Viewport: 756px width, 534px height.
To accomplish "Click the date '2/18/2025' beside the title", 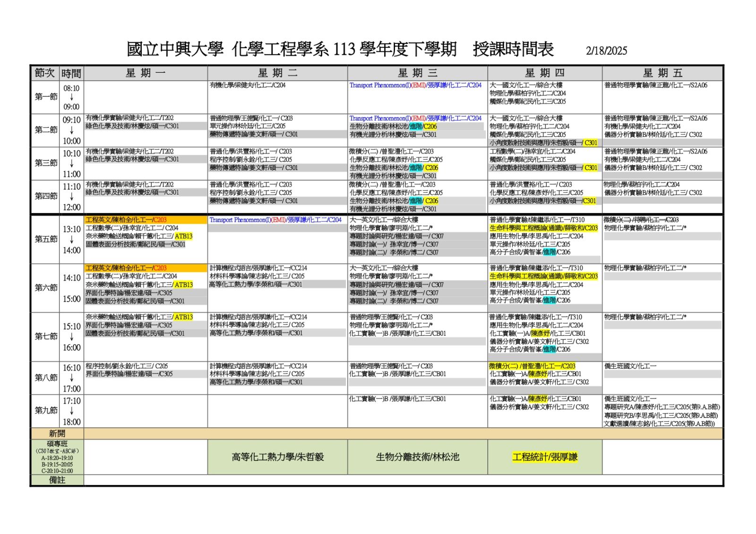I will (x=606, y=51).
